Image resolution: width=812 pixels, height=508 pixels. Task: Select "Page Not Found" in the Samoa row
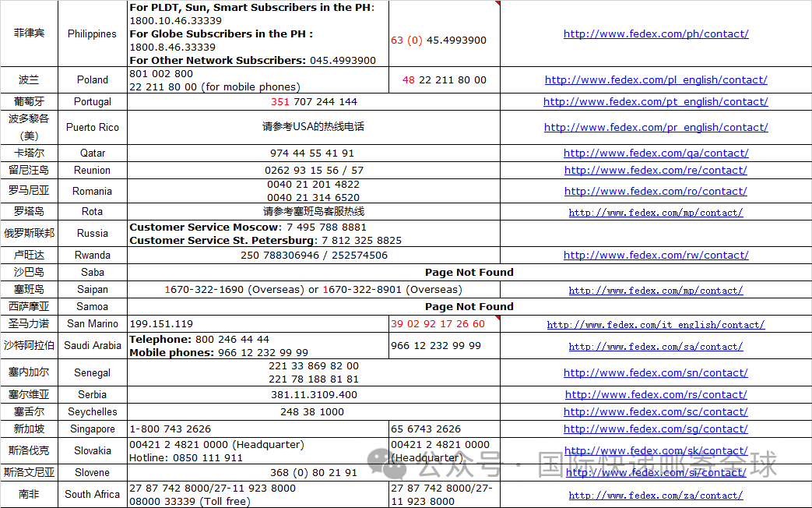click(469, 306)
